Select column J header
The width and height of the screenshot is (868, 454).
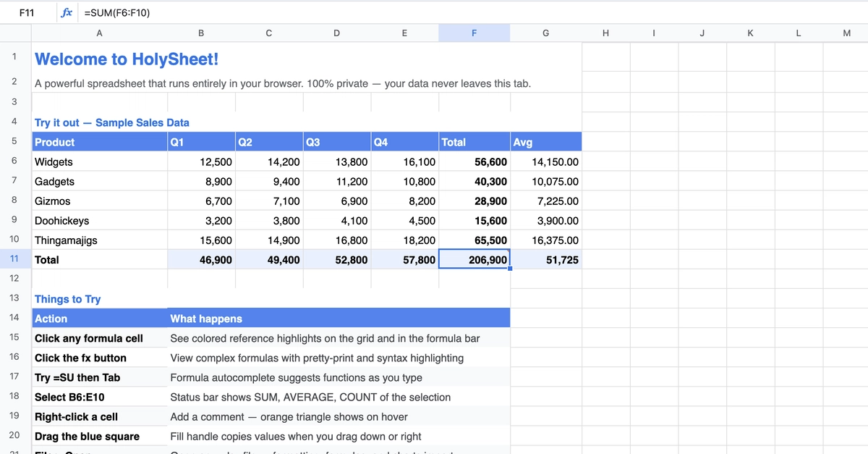(702, 33)
